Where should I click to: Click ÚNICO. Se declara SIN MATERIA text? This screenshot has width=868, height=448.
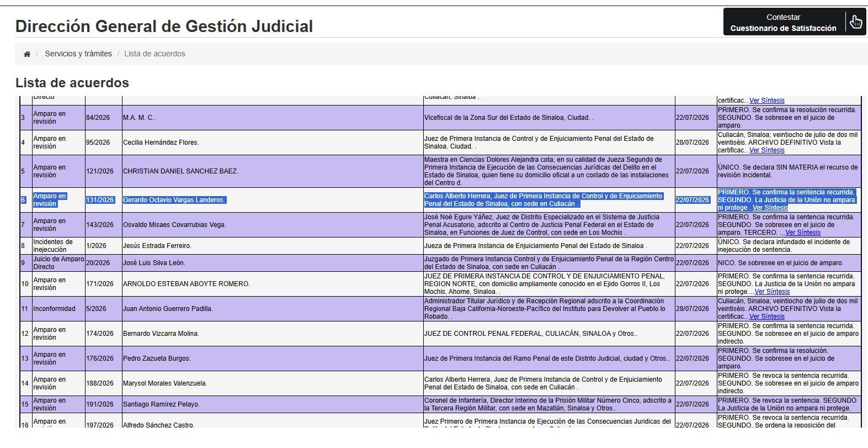787,171
